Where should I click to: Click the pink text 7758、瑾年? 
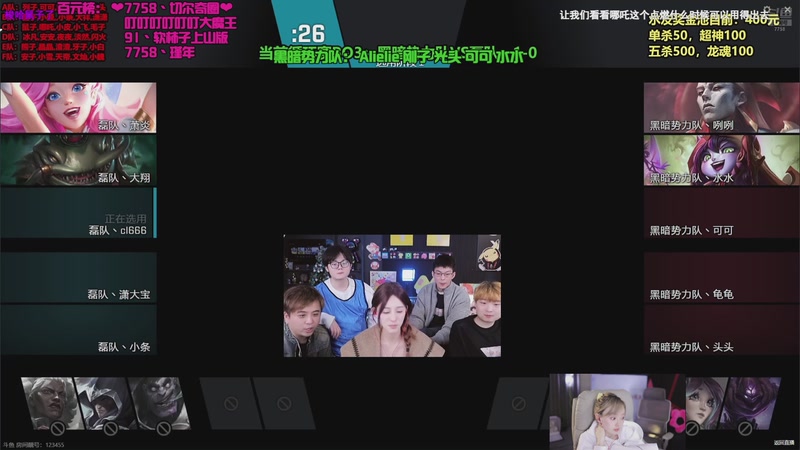click(160, 53)
